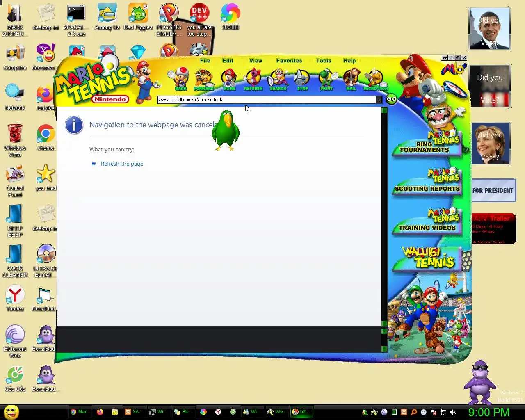Click the Boo STOP toolbar button
This screenshot has height=420, width=525.
click(x=302, y=79)
